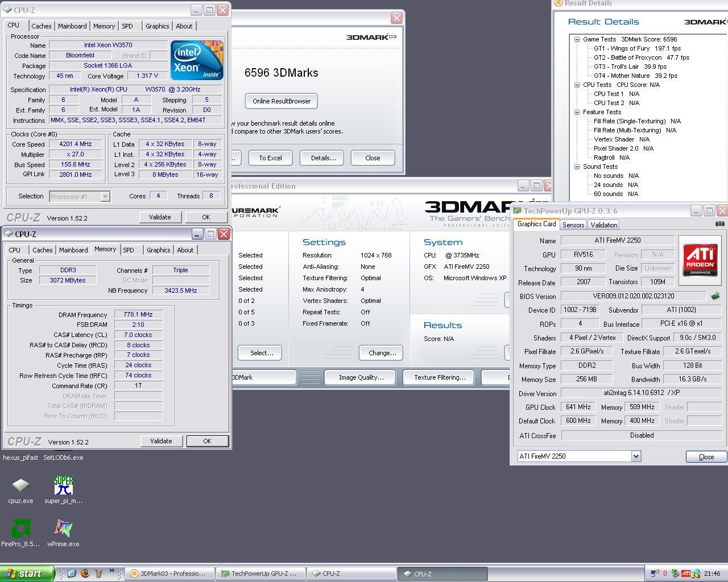Image resolution: width=728 pixels, height=582 pixels.
Task: Click the red zero tray icon
Action: point(665,573)
